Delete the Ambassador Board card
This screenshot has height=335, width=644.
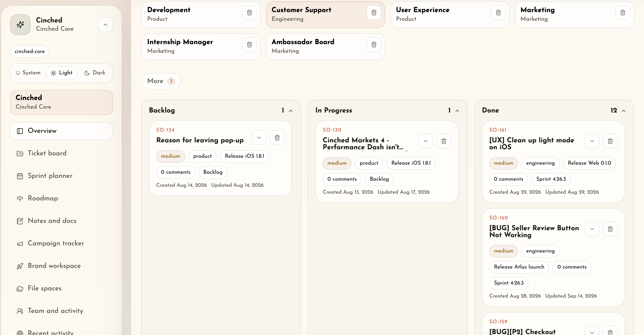tap(374, 45)
